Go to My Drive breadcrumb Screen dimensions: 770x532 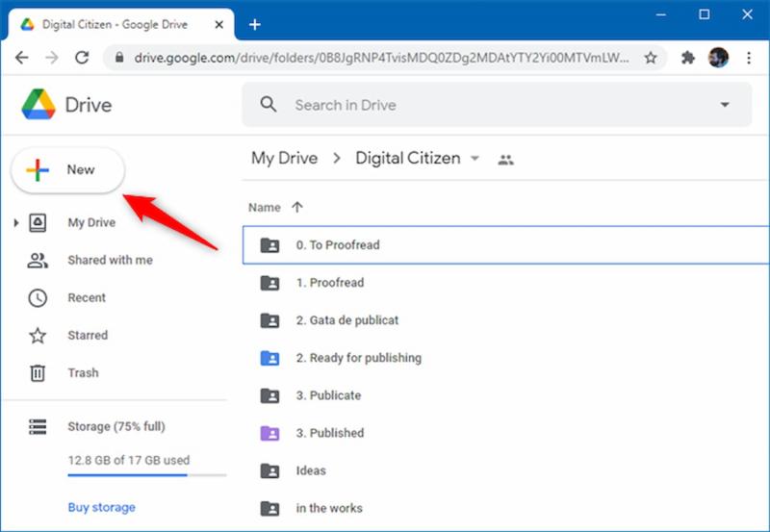click(x=284, y=159)
